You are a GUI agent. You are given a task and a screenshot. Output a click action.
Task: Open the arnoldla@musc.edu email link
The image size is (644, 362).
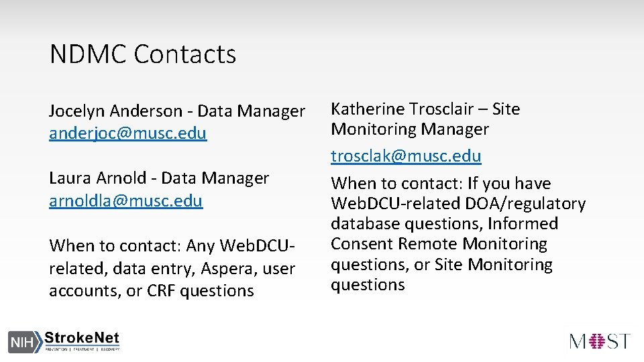(x=125, y=200)
